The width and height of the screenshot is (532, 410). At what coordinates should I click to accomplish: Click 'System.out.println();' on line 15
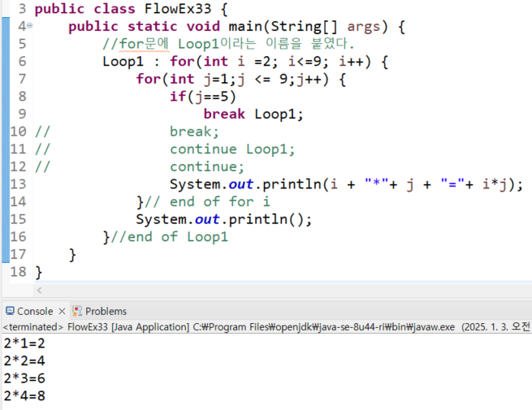[223, 219]
